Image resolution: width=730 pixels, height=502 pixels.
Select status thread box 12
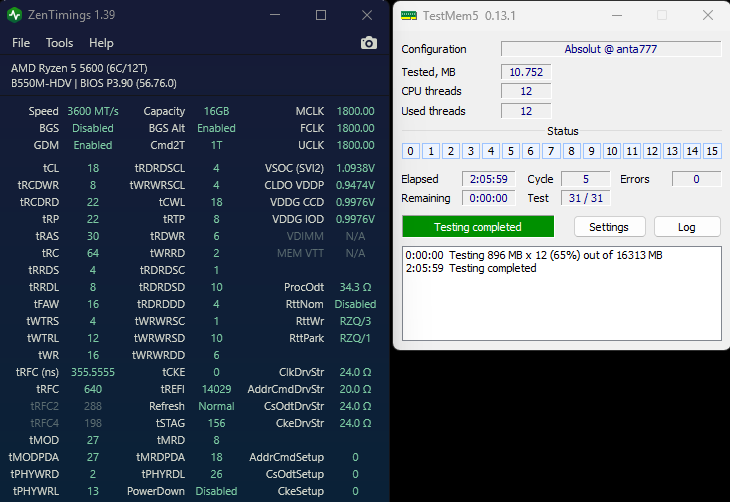(652, 151)
